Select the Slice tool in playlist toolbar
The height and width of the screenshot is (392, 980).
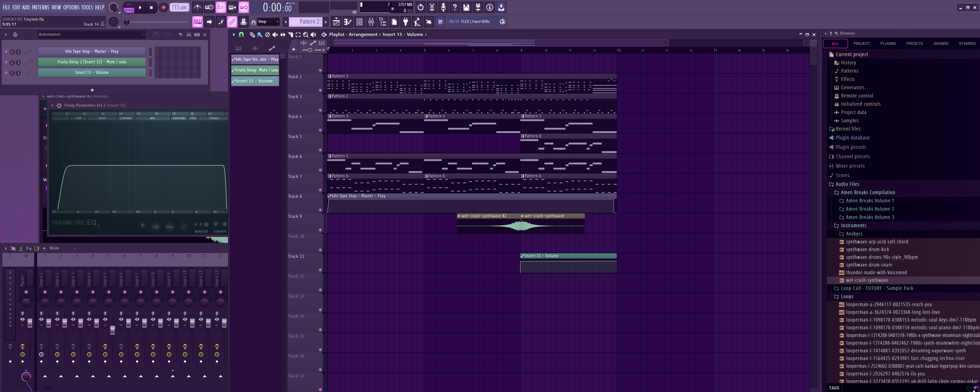290,34
